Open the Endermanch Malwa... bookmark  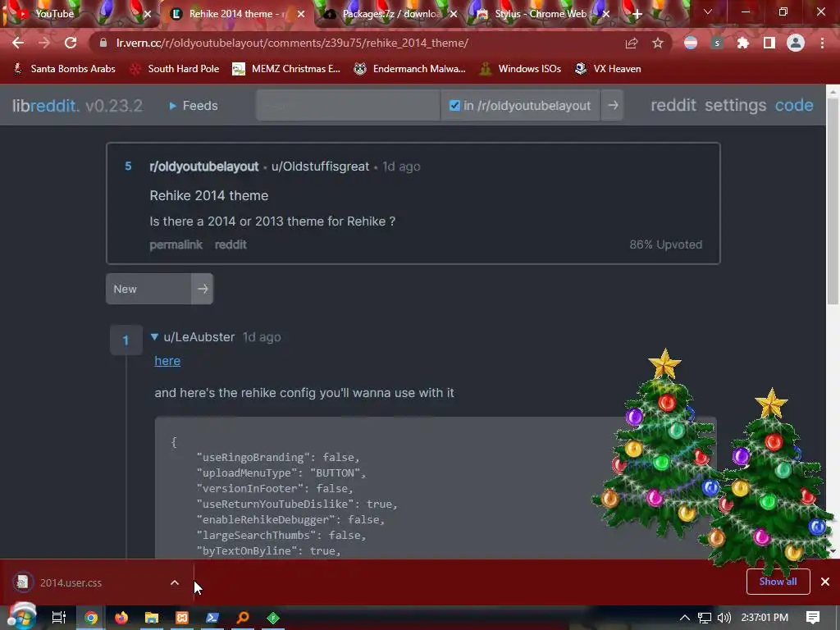click(x=409, y=69)
